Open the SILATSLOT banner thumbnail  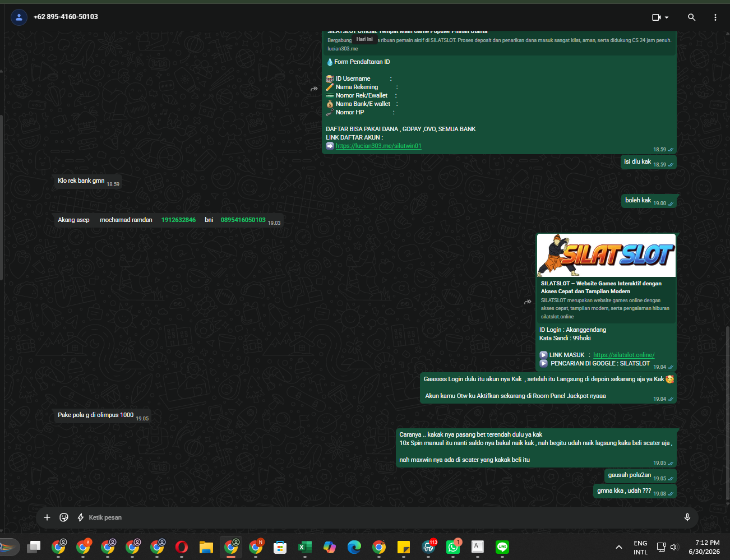(607, 256)
